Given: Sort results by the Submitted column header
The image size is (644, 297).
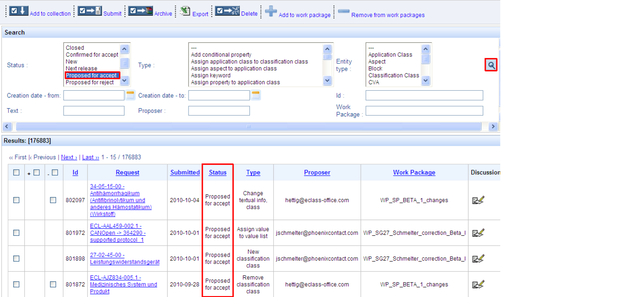Looking at the screenshot, I should [185, 172].
